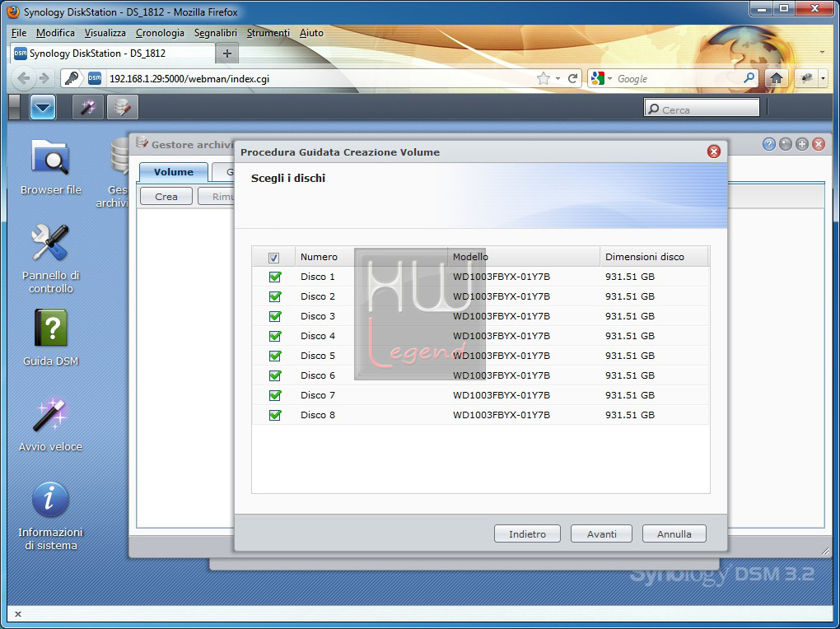Uncheck the Disco 6 checkbox
Viewport: 840px width, 629px height.
tap(275, 375)
